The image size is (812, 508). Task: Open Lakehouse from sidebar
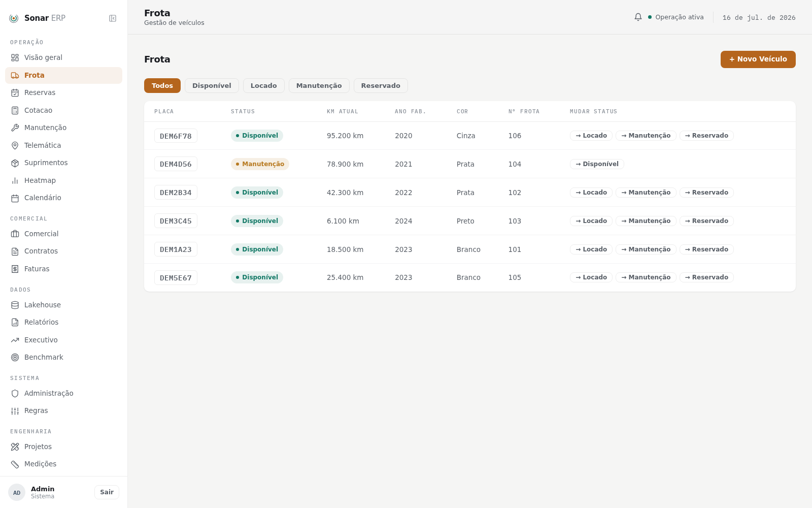click(63, 305)
